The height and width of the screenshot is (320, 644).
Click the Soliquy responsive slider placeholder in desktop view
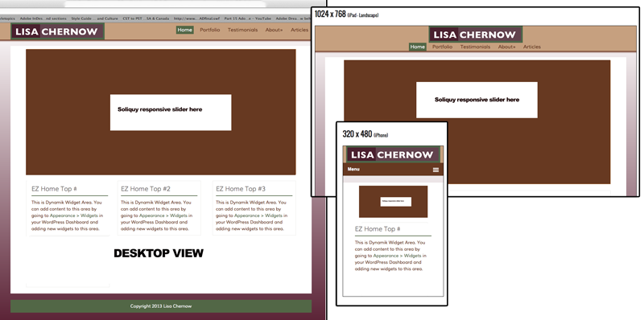pyautogui.click(x=171, y=113)
